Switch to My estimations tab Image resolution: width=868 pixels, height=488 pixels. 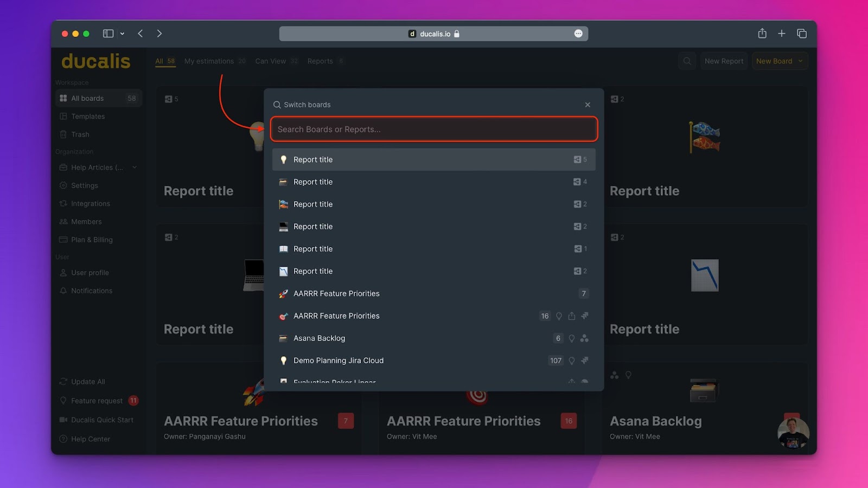coord(209,61)
